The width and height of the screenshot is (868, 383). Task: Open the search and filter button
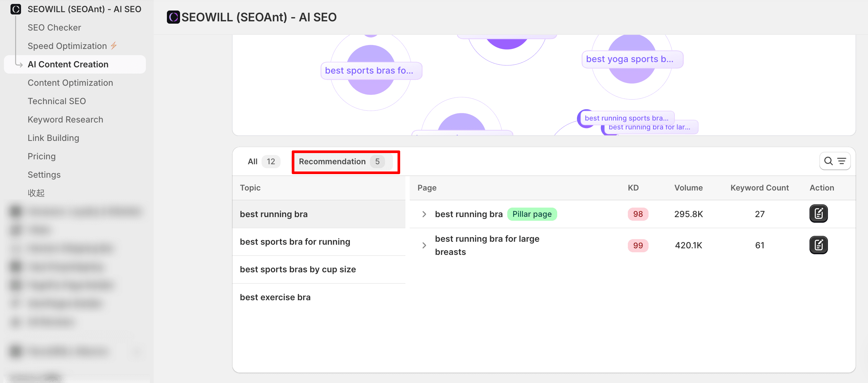834,161
